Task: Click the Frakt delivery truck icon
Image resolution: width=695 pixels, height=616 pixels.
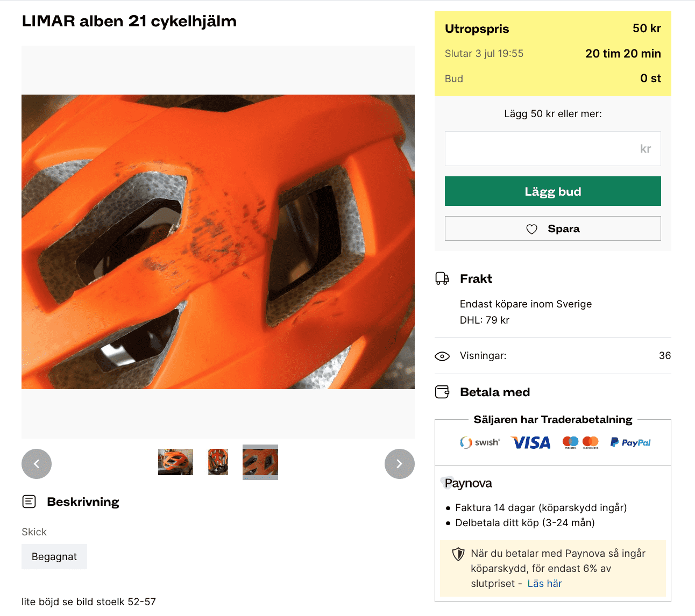Action: click(x=442, y=278)
